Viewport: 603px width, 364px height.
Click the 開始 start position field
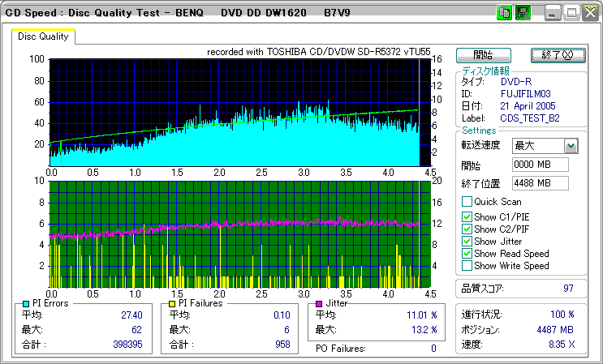540,165
